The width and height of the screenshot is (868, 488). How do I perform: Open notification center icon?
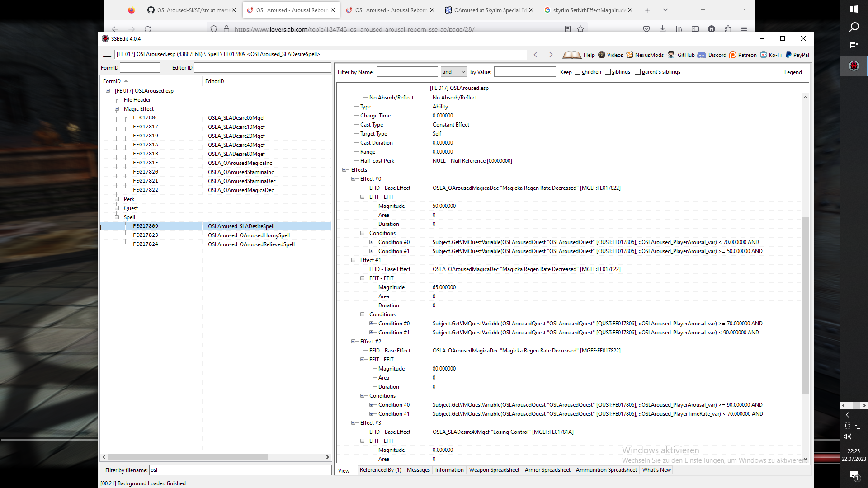(854, 475)
